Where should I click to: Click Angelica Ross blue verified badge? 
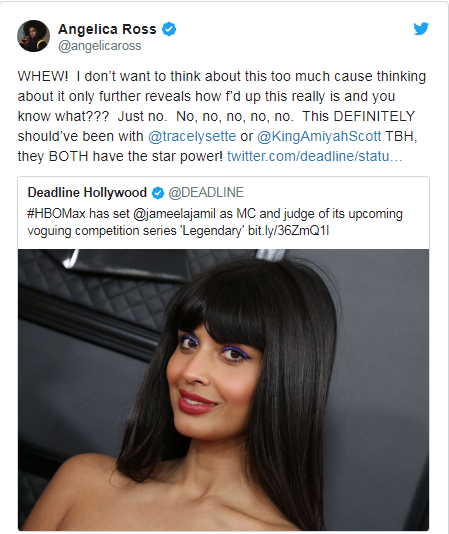169,29
